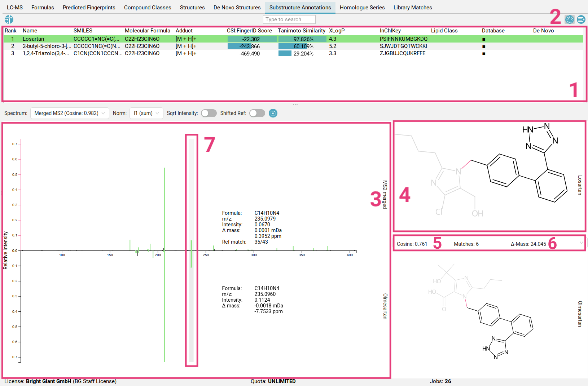Select the 2-butyl-5-chloro candidate row
This screenshot has height=386, width=588.
point(293,46)
